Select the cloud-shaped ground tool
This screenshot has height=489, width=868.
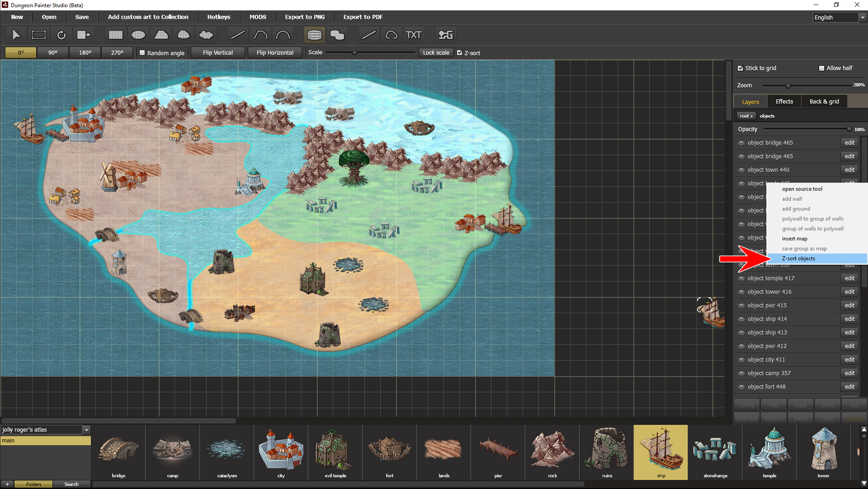point(206,35)
